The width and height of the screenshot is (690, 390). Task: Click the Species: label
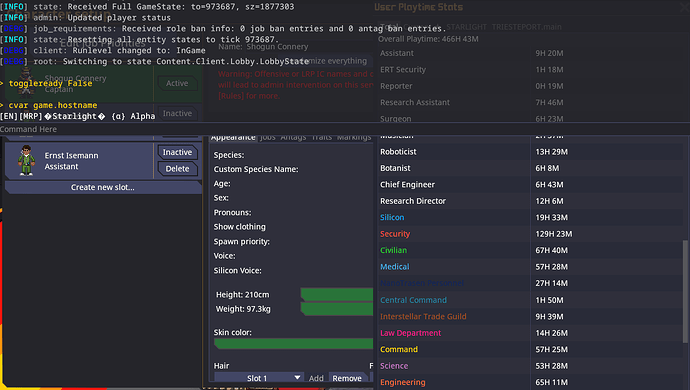pos(229,155)
